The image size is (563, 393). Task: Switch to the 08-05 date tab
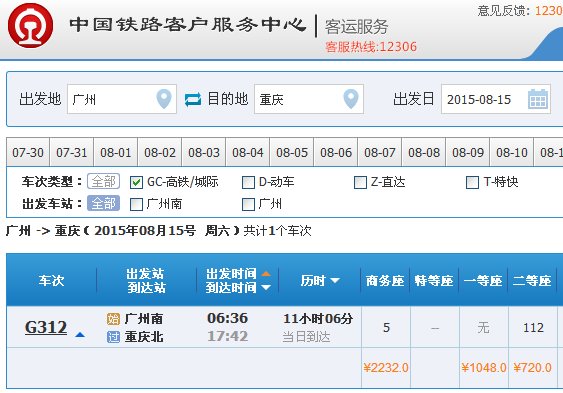coord(292,152)
